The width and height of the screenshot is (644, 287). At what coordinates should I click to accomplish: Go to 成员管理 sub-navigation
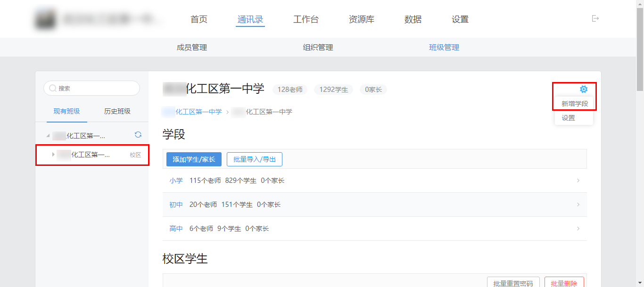pyautogui.click(x=192, y=47)
